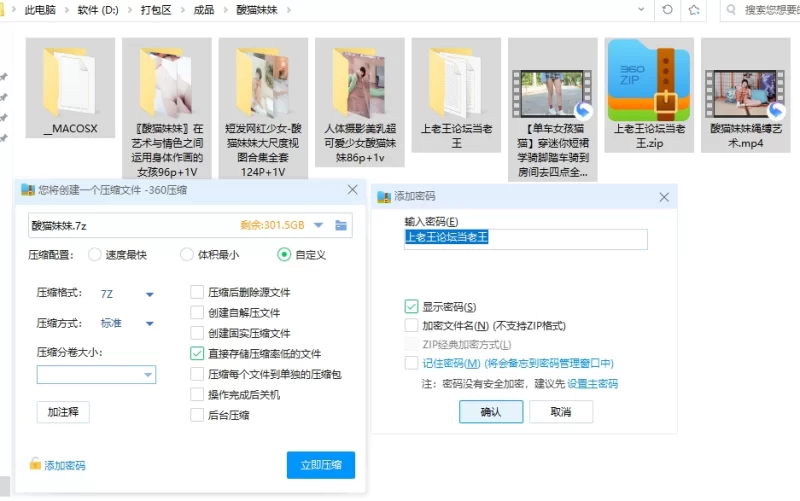The image size is (800, 501).
Task: Expand the address bar history dropdown
Action: [x=641, y=10]
